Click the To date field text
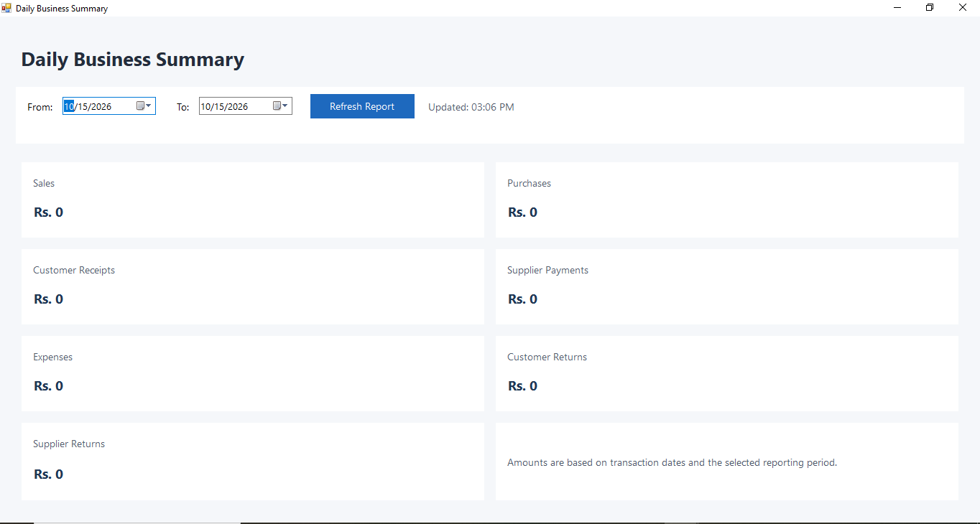Image resolution: width=980 pixels, height=524 pixels. tap(224, 106)
